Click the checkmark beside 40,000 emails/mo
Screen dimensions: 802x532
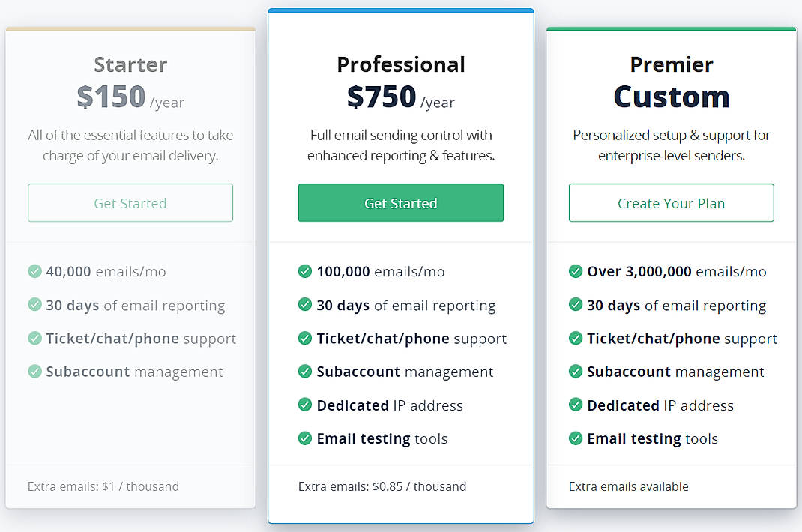[34, 271]
